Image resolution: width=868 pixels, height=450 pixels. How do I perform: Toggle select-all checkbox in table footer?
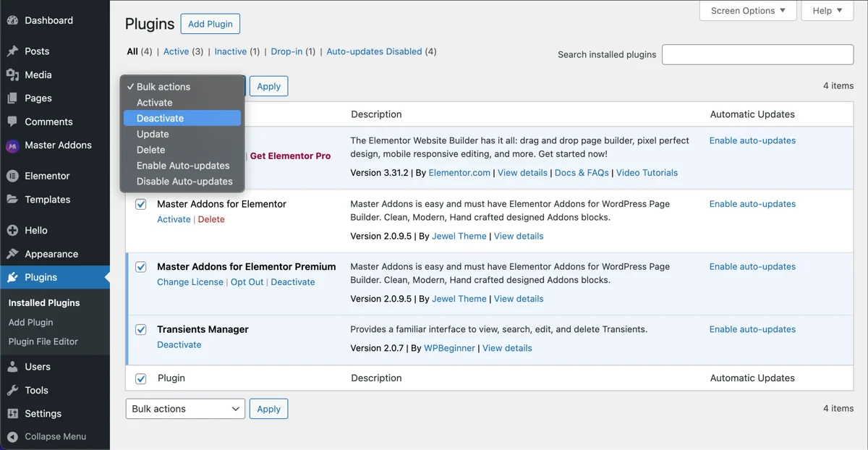pos(141,378)
